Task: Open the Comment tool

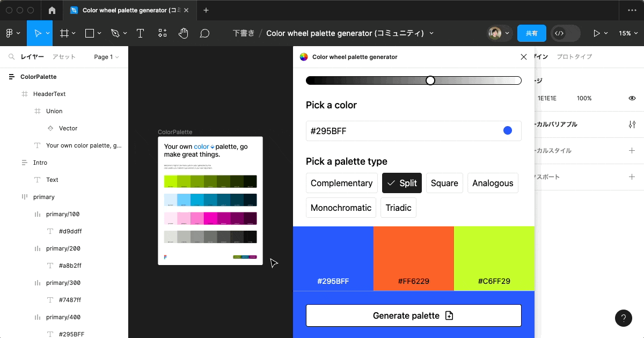Action: [x=204, y=33]
